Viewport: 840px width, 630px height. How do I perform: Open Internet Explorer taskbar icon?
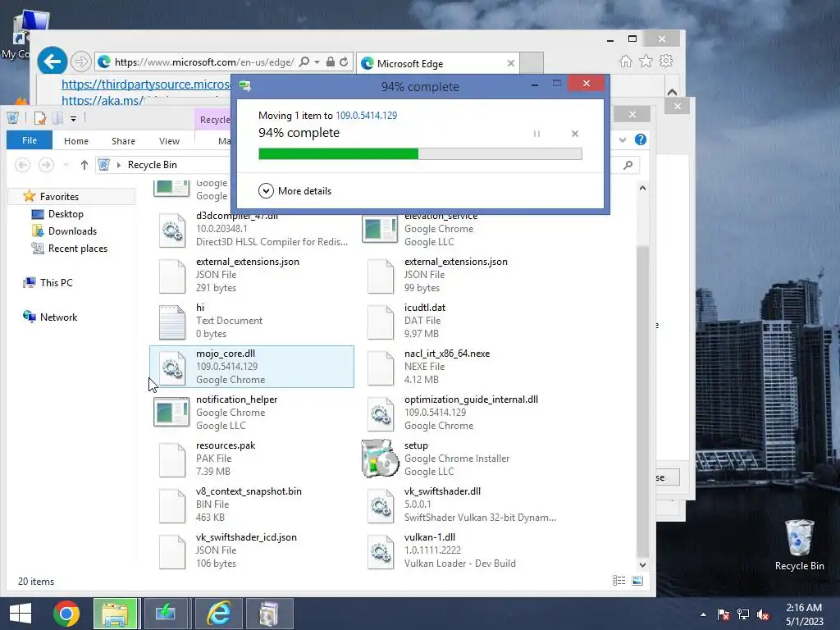pyautogui.click(x=219, y=614)
